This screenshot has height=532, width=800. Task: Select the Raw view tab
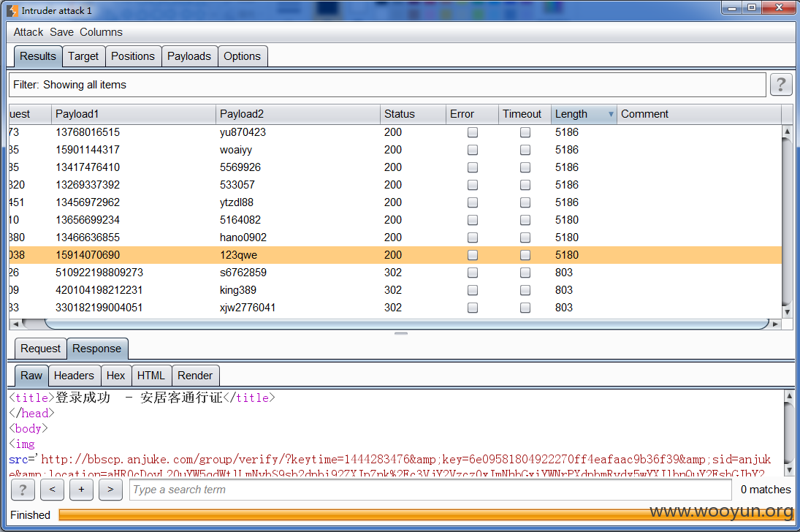pos(31,376)
